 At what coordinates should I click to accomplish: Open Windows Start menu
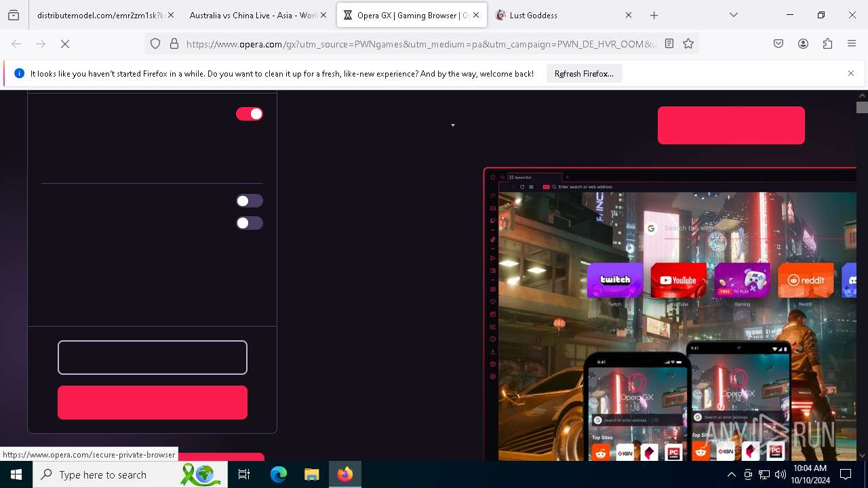click(x=16, y=474)
